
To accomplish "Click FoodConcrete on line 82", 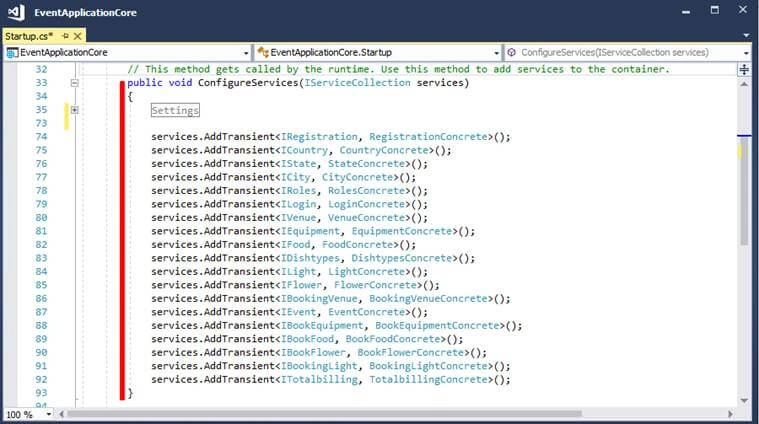I will [358, 245].
